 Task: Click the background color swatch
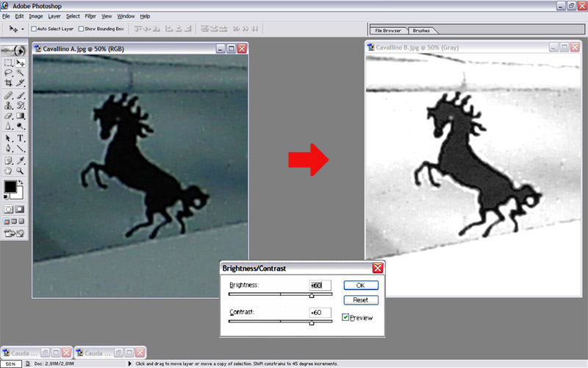(x=18, y=194)
